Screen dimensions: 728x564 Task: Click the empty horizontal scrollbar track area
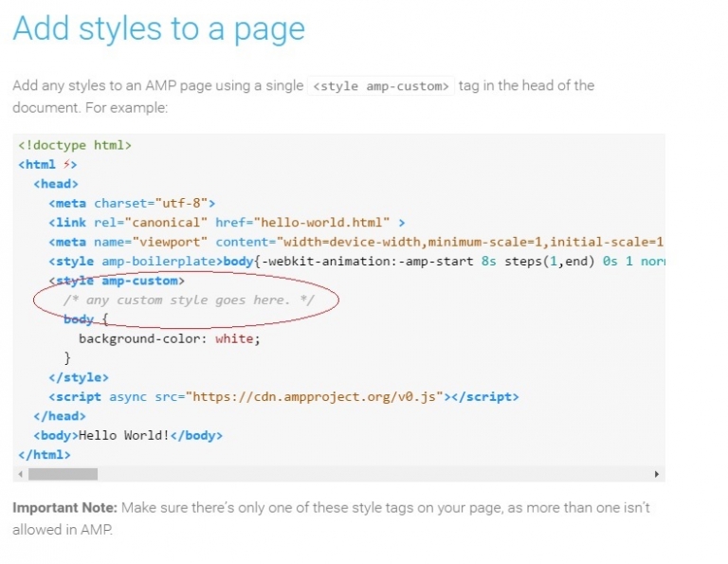click(379, 473)
